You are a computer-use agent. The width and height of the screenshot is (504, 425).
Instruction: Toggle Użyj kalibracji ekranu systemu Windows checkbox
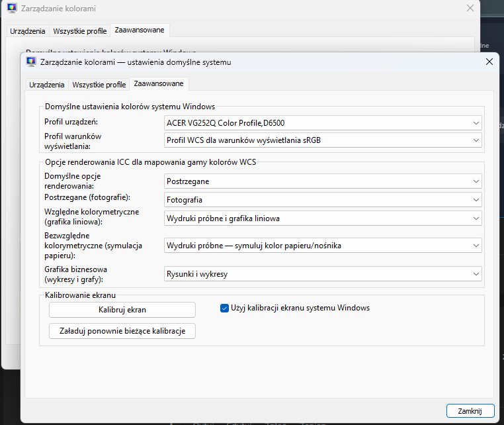click(224, 308)
